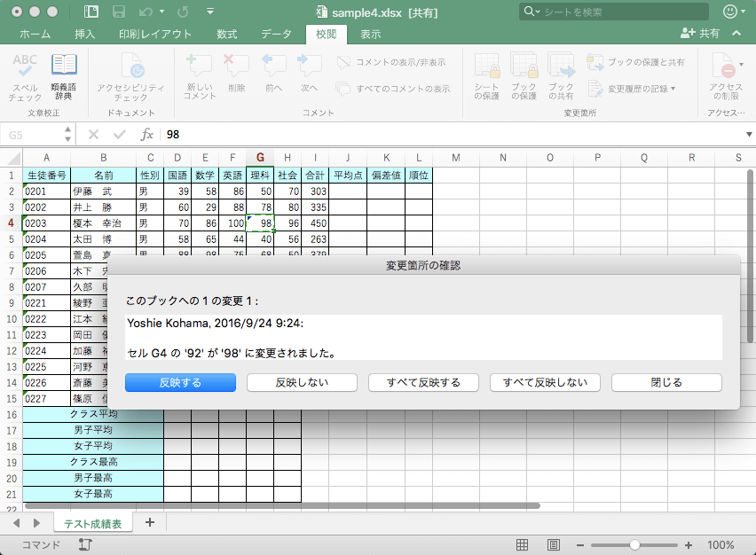Select row 4 header
Screen dimensions: 756x555
(x=11, y=223)
